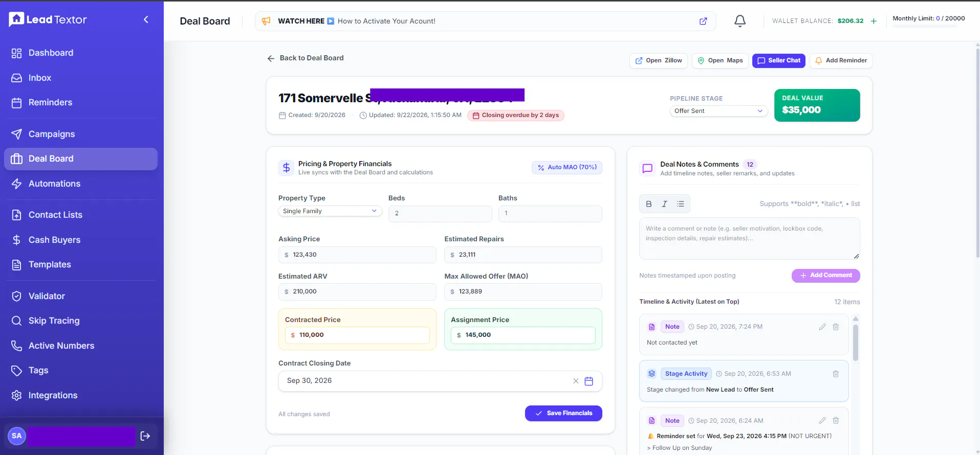Go Back to Deal Board

click(x=306, y=58)
